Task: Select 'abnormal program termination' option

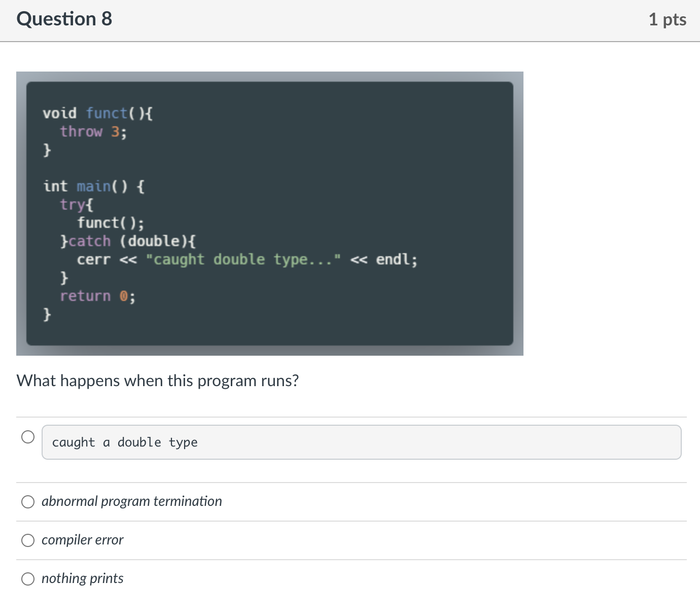Action: tap(28, 502)
